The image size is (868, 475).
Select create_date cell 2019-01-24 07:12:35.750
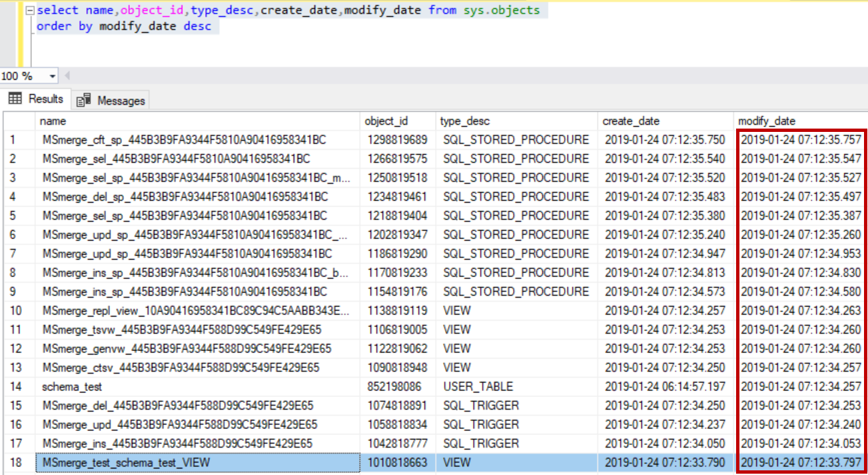coord(665,140)
